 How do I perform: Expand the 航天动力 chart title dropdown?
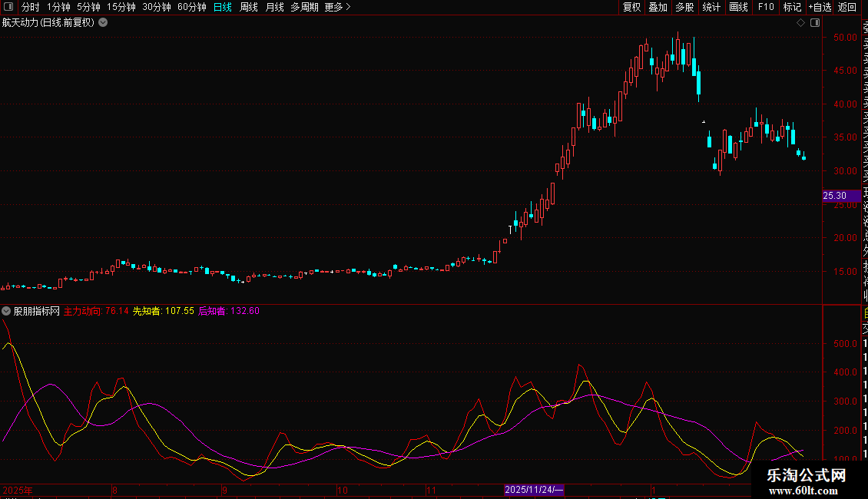point(103,23)
